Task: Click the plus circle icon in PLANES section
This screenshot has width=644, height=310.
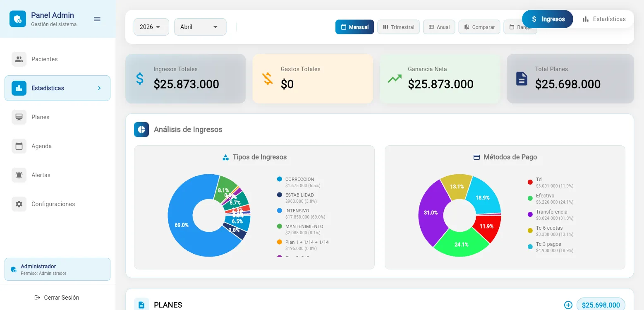Action: coord(568,305)
